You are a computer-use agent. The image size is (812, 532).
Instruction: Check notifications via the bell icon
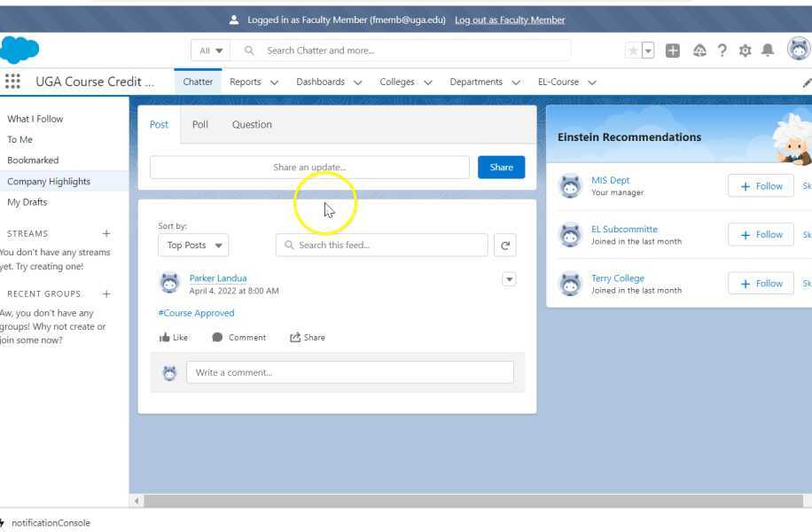click(x=768, y=51)
